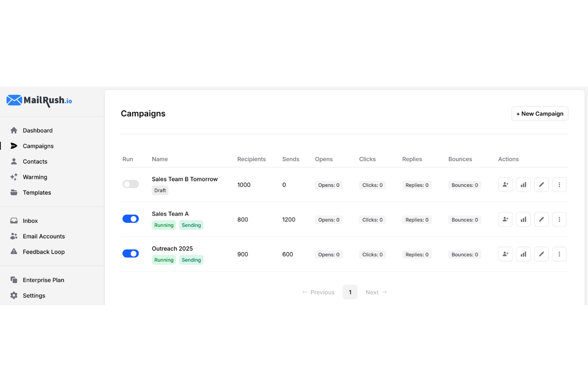
Task: Open the Feedback Loop section
Action: (43, 251)
